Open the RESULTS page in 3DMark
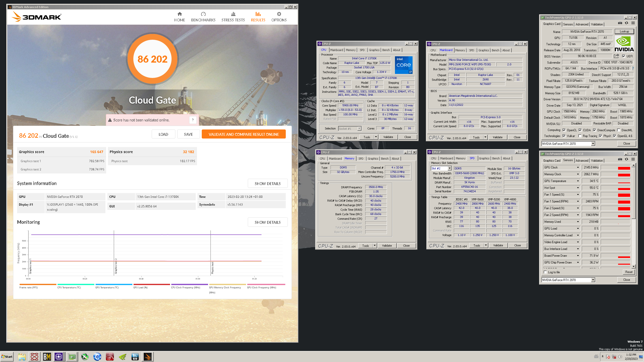The width and height of the screenshot is (644, 362). [258, 17]
